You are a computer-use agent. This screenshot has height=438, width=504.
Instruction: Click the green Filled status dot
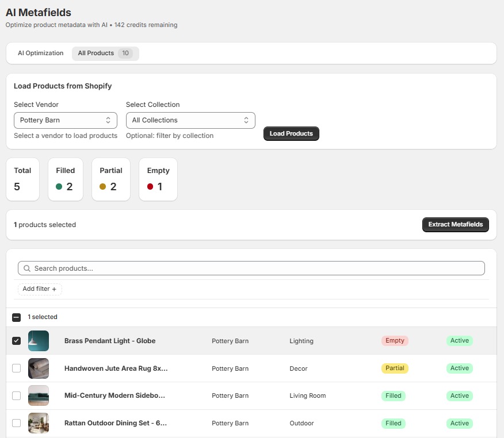59,187
